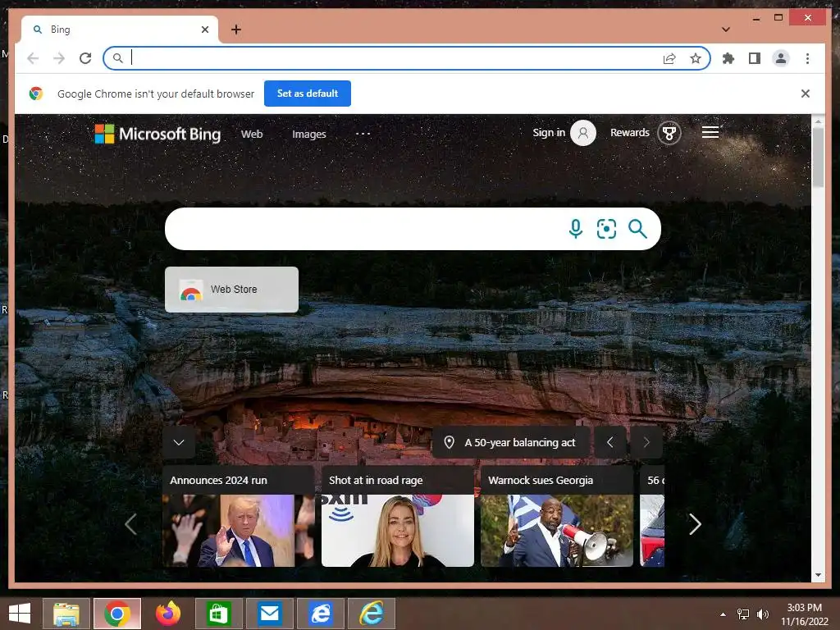Open the Windows Store taskbar icon
Screen dimensions: 840x630
tap(218, 614)
